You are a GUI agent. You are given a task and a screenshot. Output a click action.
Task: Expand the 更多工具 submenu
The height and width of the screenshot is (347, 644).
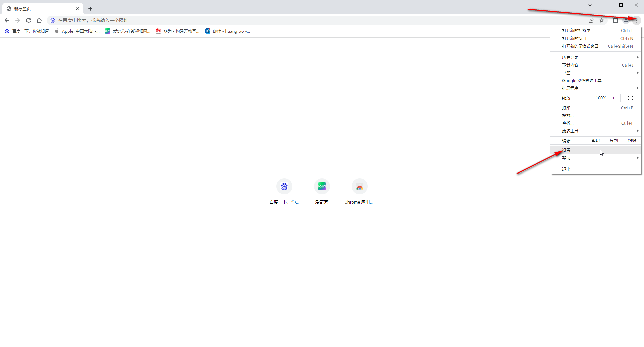pyautogui.click(x=596, y=131)
